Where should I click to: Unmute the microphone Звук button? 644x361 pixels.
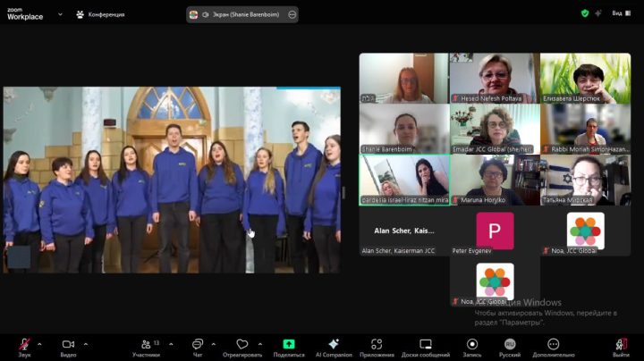(x=25, y=347)
